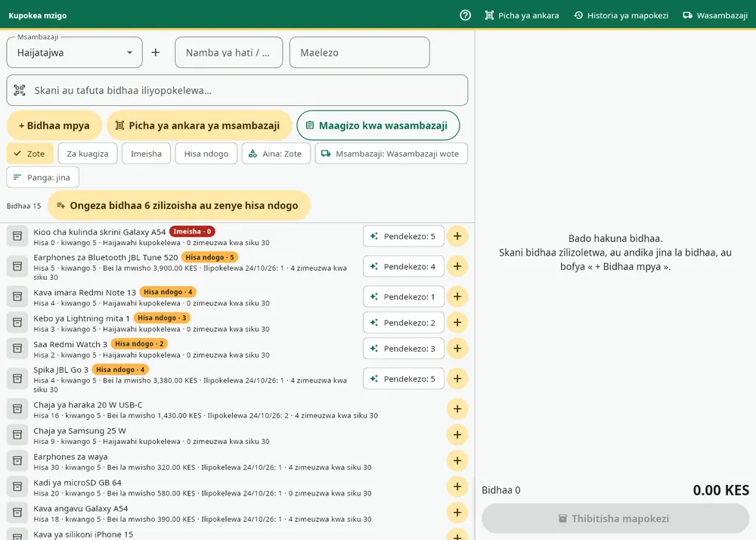Open the help question mark icon
Screen dimensions: 756x540
[465, 15]
